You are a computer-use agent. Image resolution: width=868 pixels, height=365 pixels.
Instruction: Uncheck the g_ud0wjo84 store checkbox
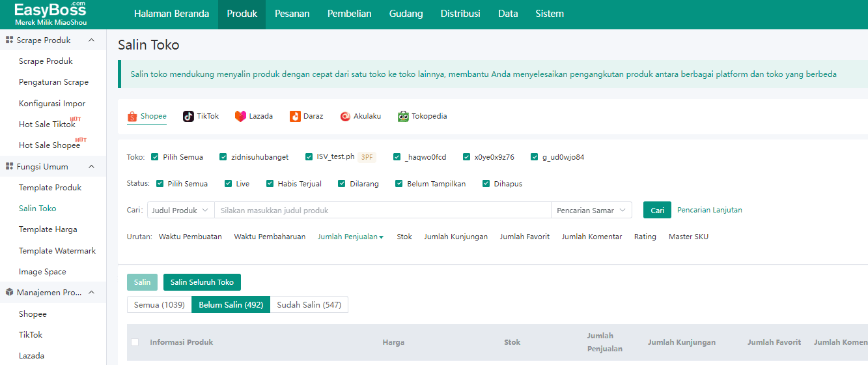click(x=535, y=157)
